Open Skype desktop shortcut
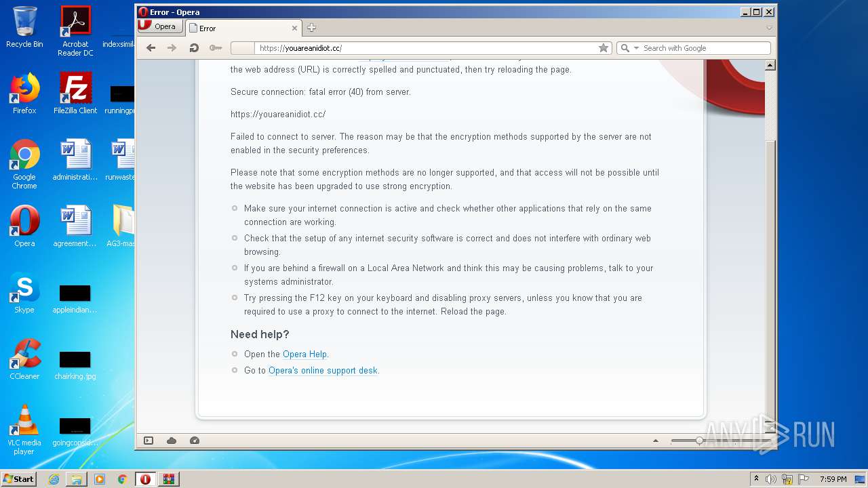Image resolution: width=868 pixels, height=488 pixels. 24,293
